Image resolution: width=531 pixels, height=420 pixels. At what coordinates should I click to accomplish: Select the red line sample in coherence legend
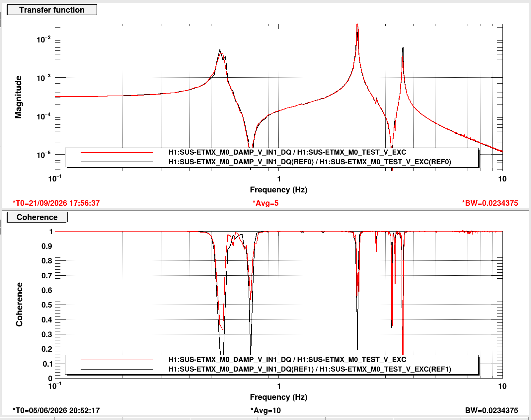[x=117, y=360]
